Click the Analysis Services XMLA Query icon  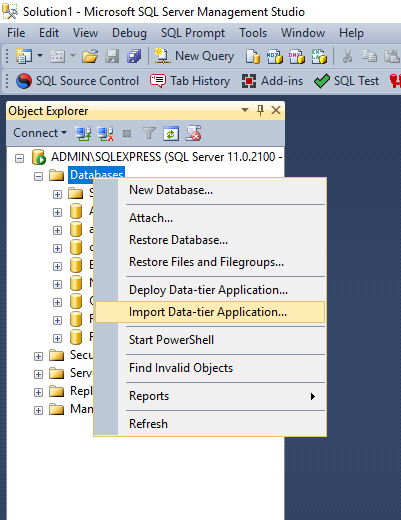pos(319,56)
